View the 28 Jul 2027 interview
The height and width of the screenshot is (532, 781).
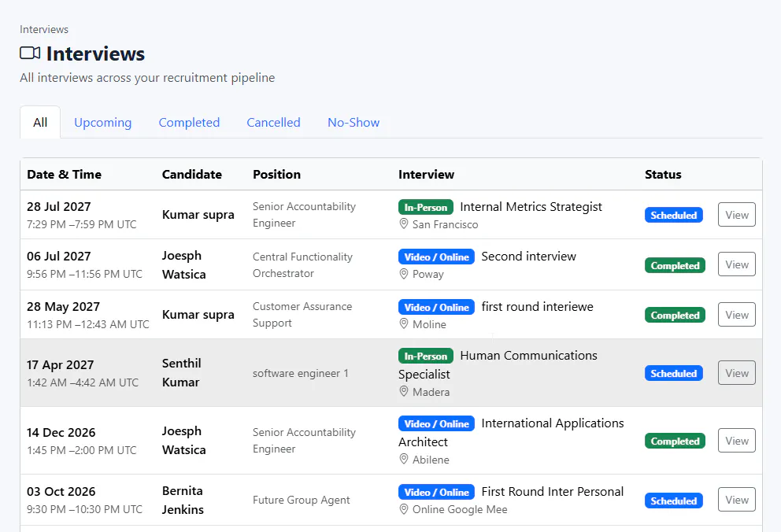737,215
